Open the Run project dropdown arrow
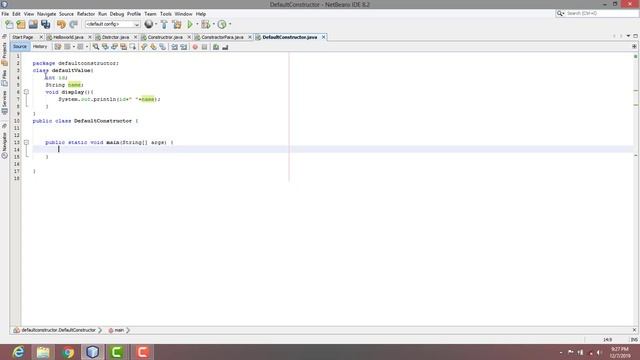 [x=197, y=24]
